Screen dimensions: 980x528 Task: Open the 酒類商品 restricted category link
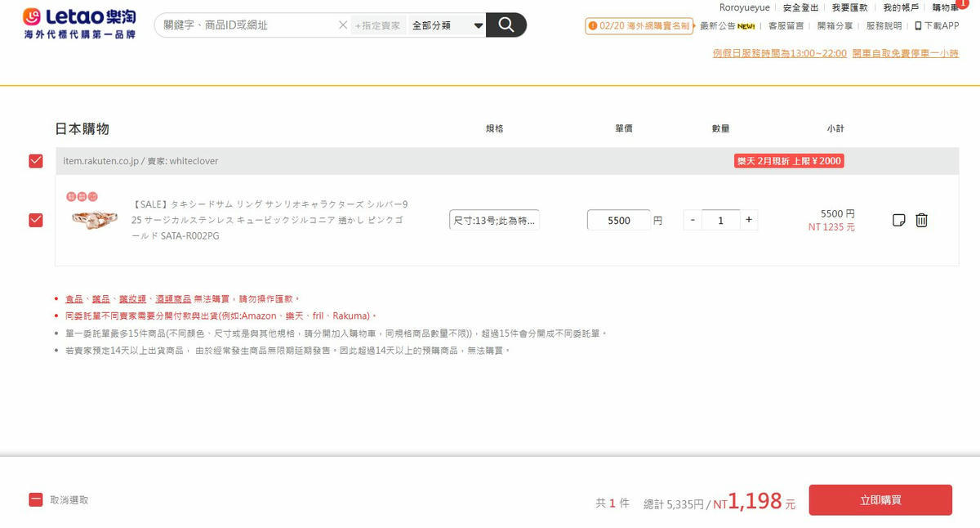[x=173, y=299]
